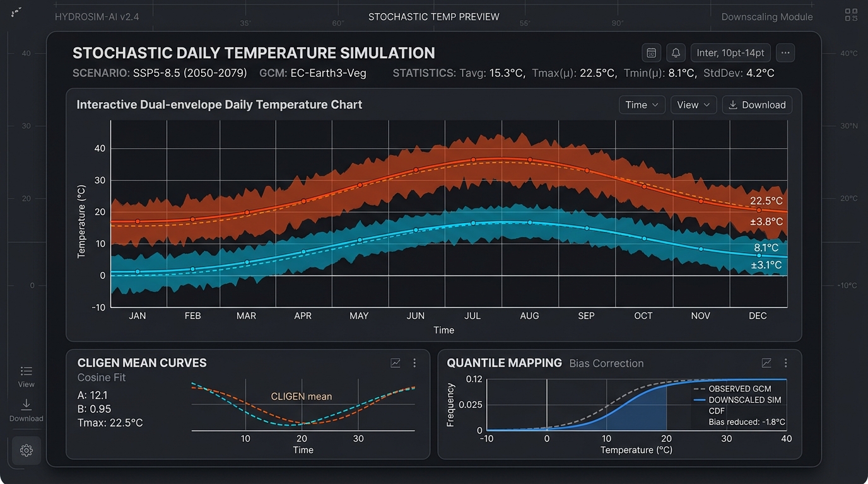Click NOV point on blue Tmin curve

tap(701, 249)
